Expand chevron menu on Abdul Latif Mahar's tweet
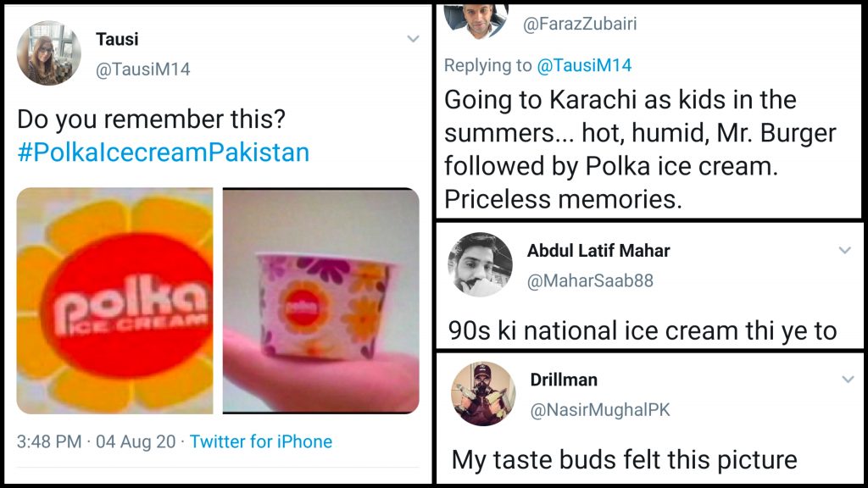 [844, 251]
